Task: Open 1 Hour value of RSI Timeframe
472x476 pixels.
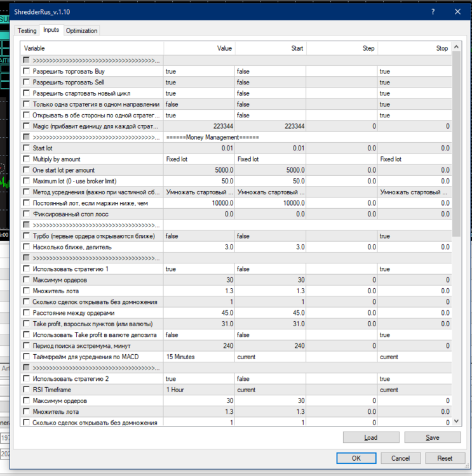Action: coord(199,390)
